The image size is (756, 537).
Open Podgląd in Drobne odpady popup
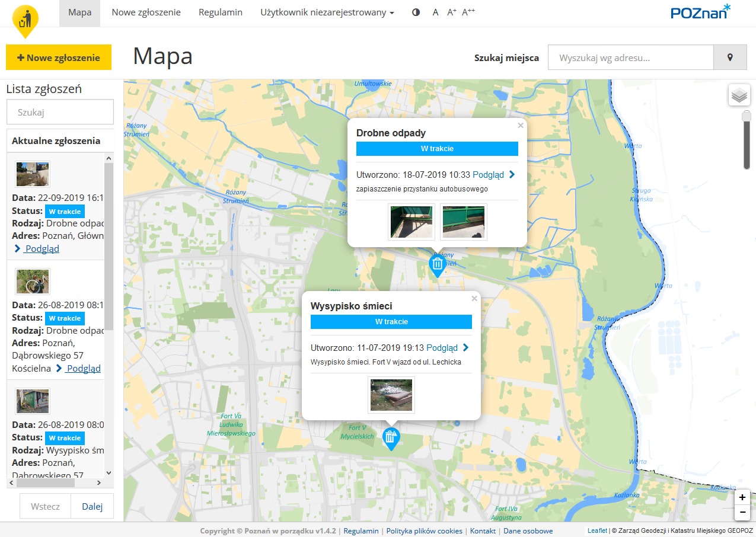493,175
